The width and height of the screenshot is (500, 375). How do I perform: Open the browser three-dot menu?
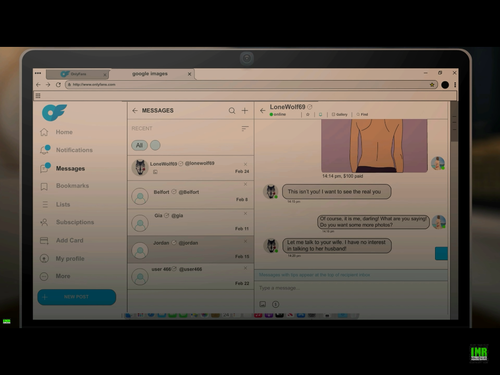pyautogui.click(x=455, y=85)
